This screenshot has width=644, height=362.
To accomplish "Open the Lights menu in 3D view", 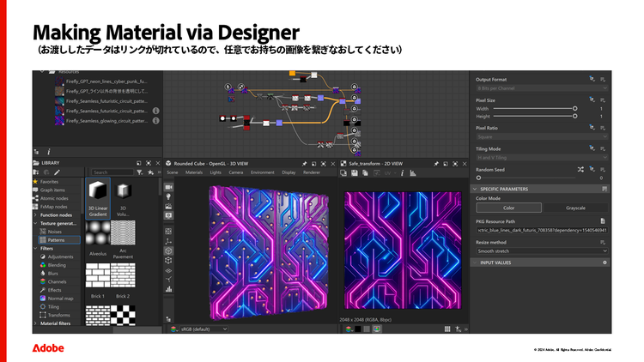I will click(x=216, y=172).
